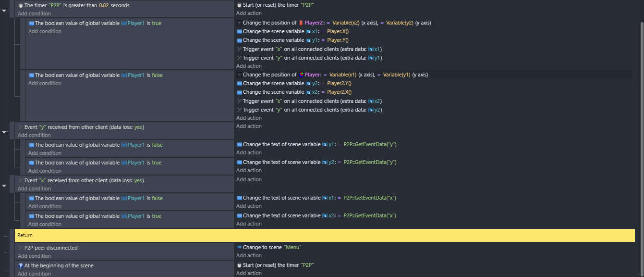
Task: Click the timer icon on Start the timer P2P action
Action: click(239, 4)
